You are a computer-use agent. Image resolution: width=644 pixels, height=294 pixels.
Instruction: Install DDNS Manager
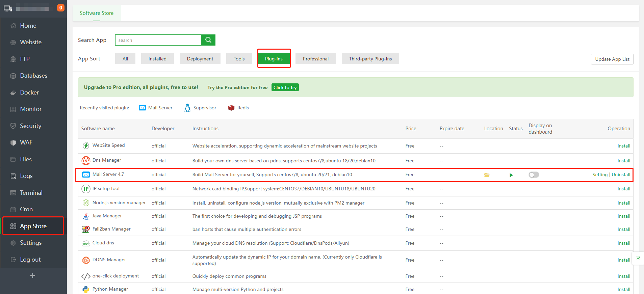624,260
